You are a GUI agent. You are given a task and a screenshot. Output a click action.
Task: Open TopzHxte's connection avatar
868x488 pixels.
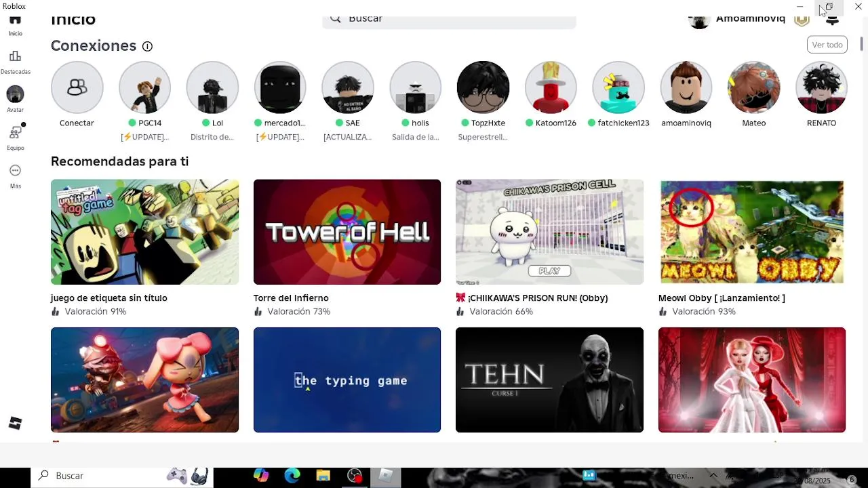(483, 87)
